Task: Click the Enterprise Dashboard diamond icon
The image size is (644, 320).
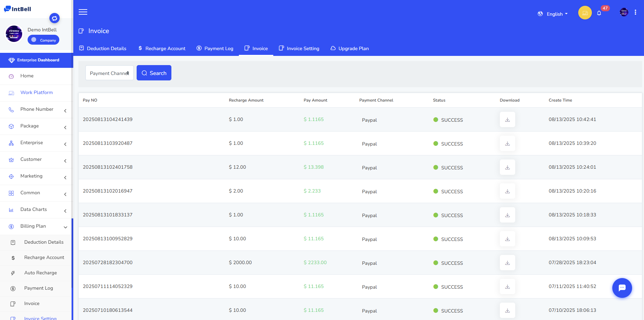Action: coord(12,60)
